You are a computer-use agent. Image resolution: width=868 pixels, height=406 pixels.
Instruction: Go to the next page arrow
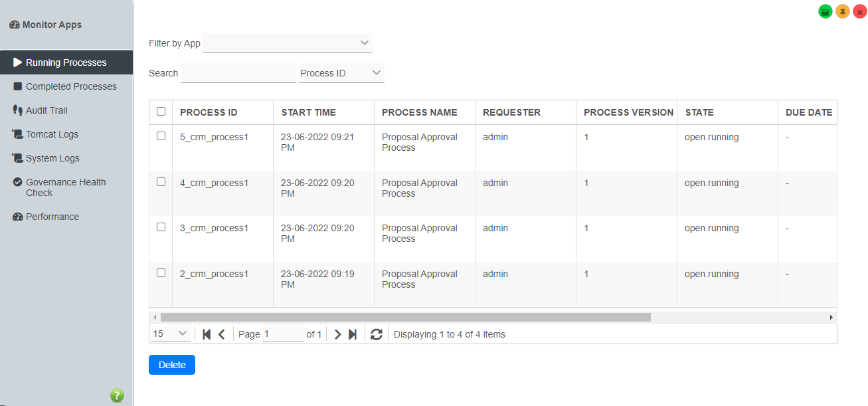tap(337, 334)
